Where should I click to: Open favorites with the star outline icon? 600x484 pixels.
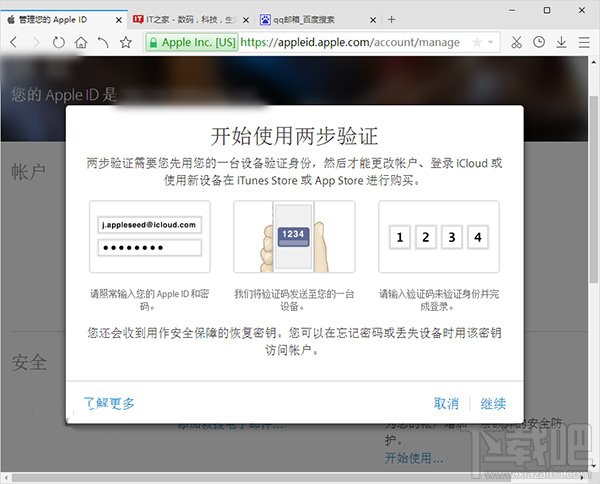pos(126,42)
